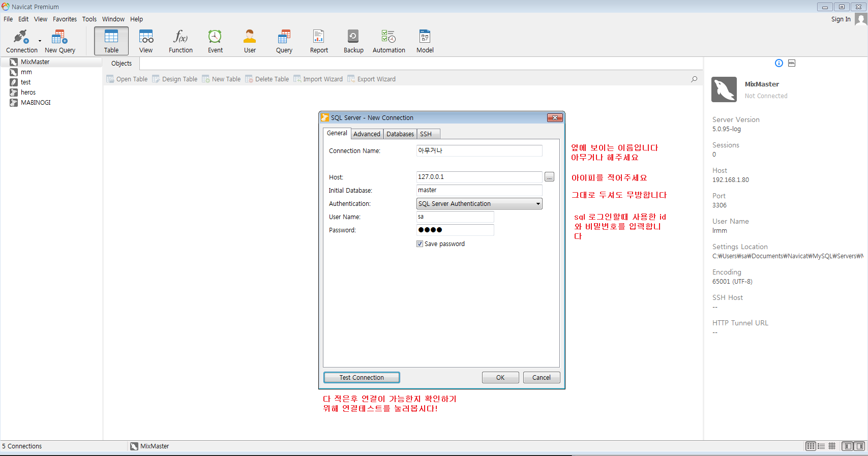Toggle the Save password checkbox

pyautogui.click(x=420, y=244)
